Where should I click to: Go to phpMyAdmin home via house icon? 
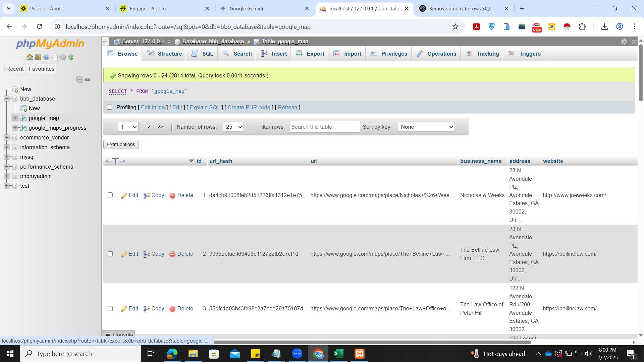coord(30,57)
